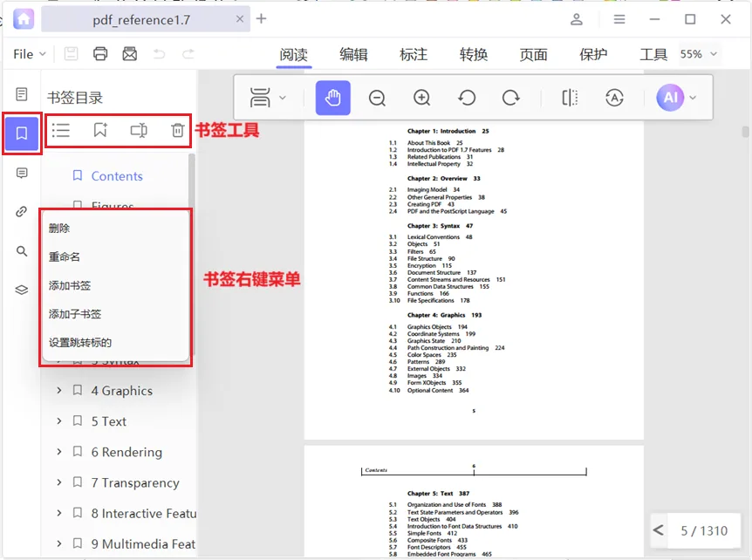Go to the home screen icon

coord(24,19)
